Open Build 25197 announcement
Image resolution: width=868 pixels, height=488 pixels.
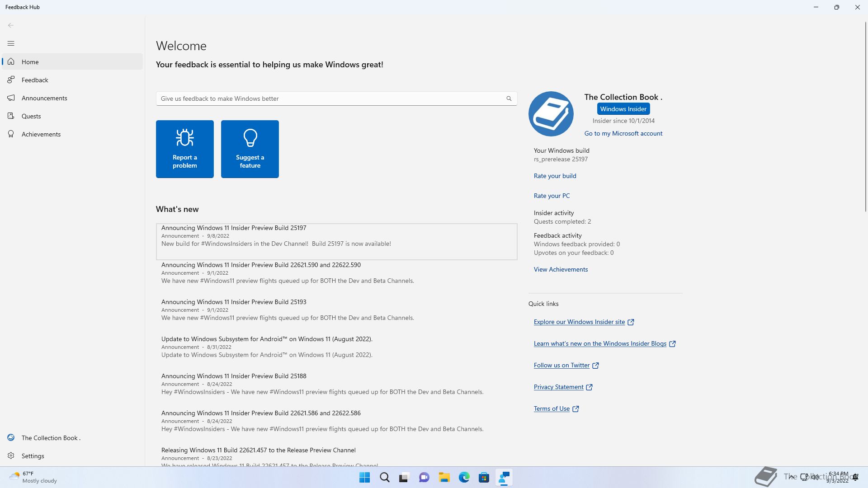pos(337,242)
